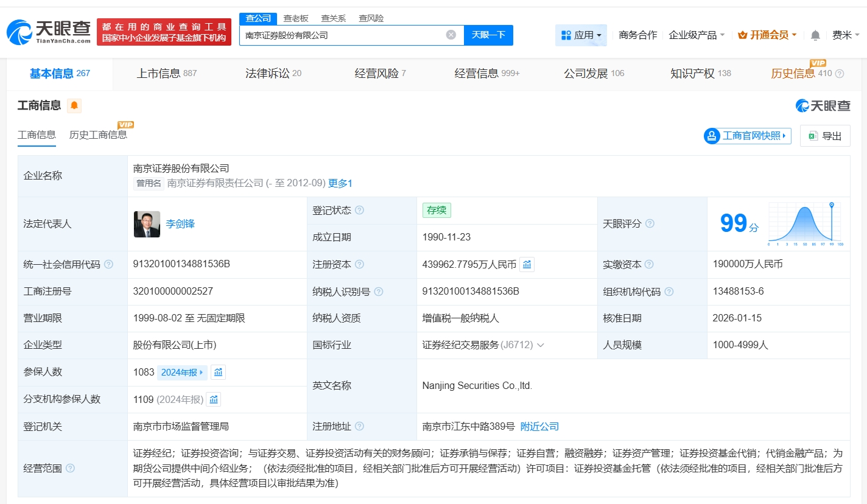Expand the 应用 dropdown menu
Viewport: 867px width, 504px height.
pyautogui.click(x=581, y=35)
